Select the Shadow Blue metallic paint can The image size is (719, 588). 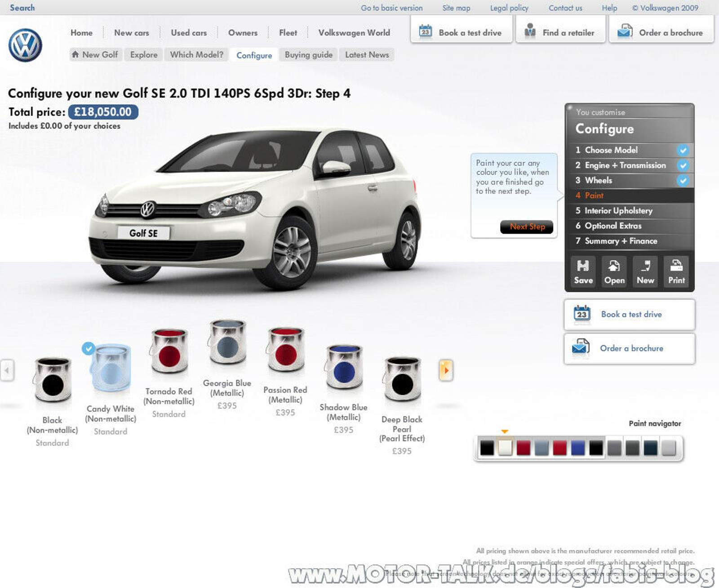(344, 367)
